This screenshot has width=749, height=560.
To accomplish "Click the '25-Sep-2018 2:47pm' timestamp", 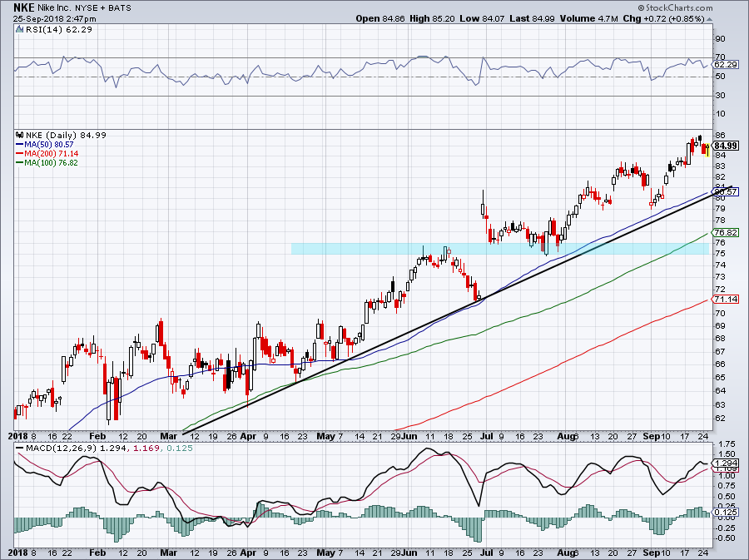I will click(x=54, y=19).
